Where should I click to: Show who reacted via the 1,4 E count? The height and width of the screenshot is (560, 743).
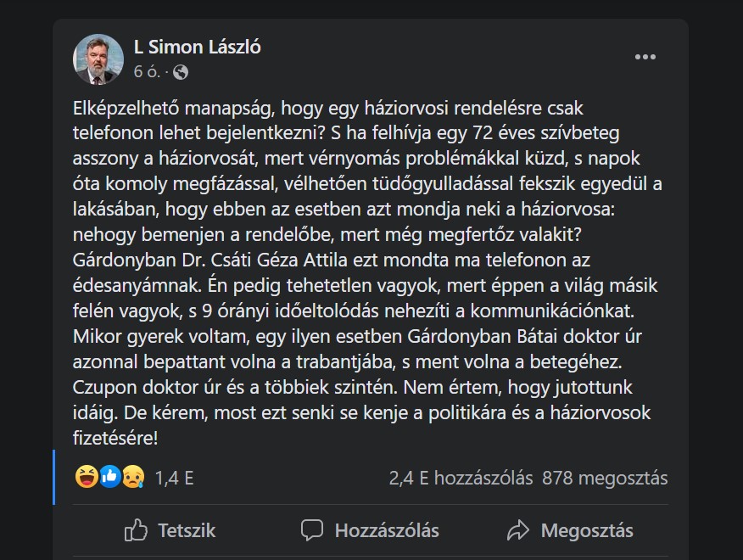point(175,478)
